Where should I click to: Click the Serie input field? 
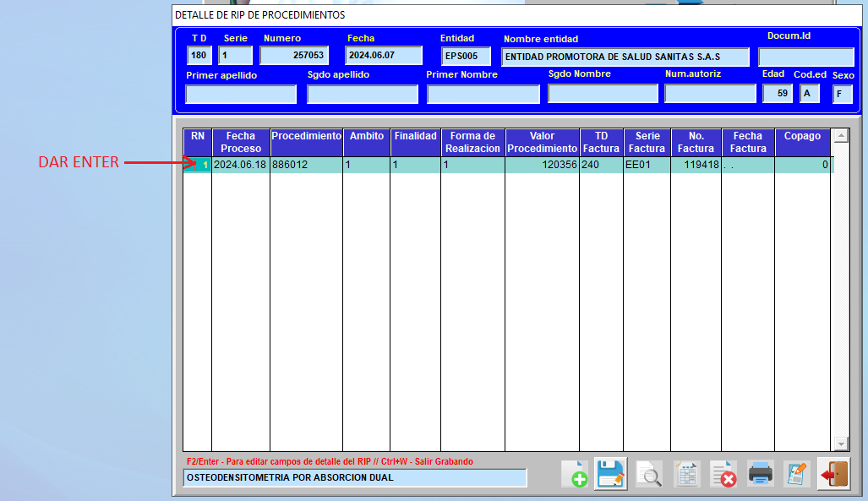tap(235, 56)
